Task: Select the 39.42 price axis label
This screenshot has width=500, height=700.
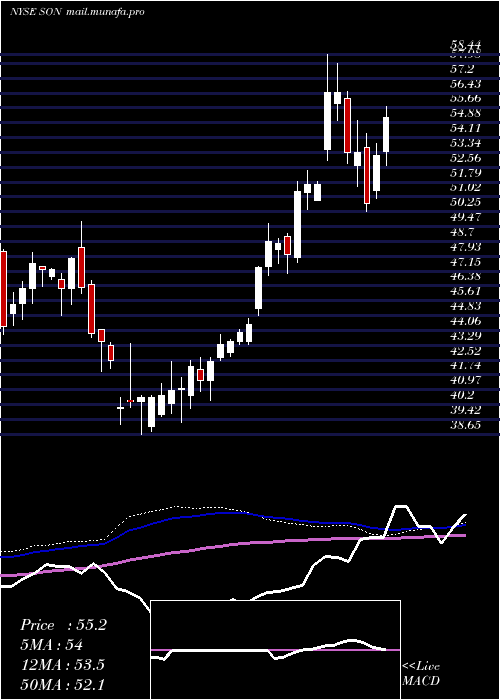Action: click(x=466, y=410)
